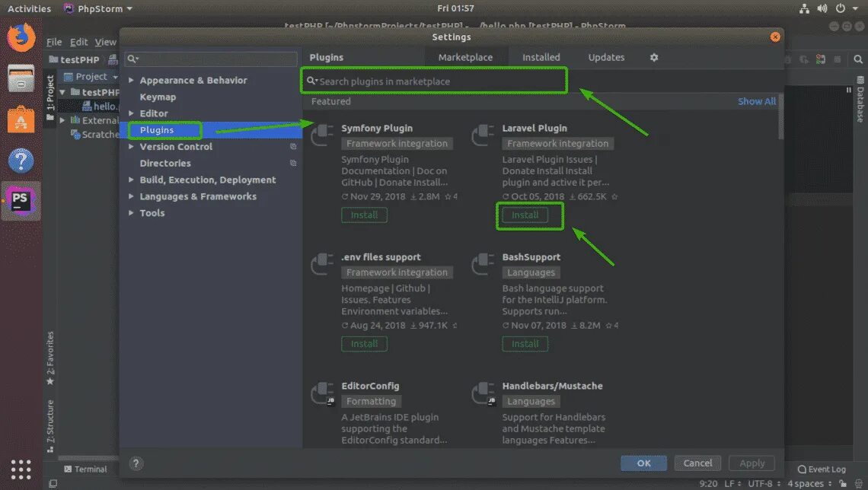This screenshot has height=490, width=868.
Task: Click the LF line separator in status bar
Action: tap(732, 483)
